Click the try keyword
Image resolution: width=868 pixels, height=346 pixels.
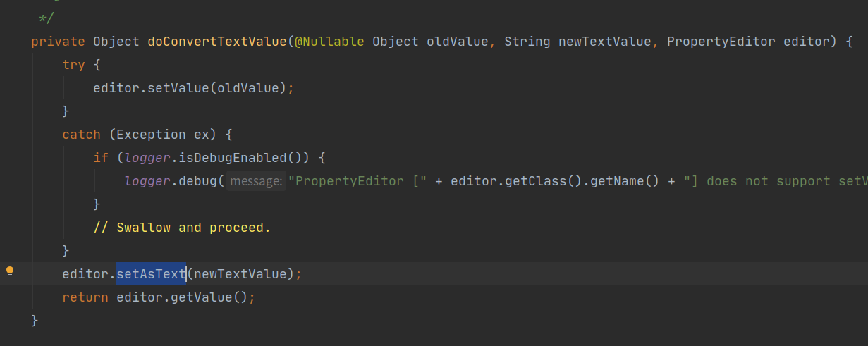click(73, 65)
